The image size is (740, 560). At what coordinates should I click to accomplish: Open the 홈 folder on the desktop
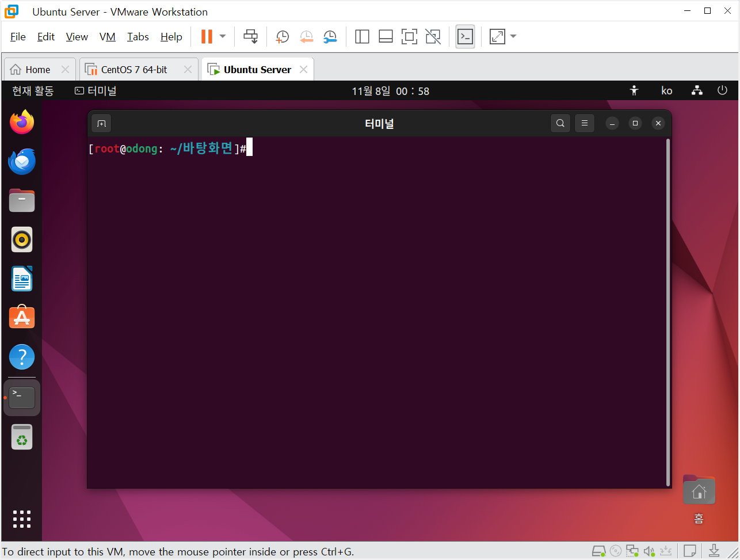point(699,499)
